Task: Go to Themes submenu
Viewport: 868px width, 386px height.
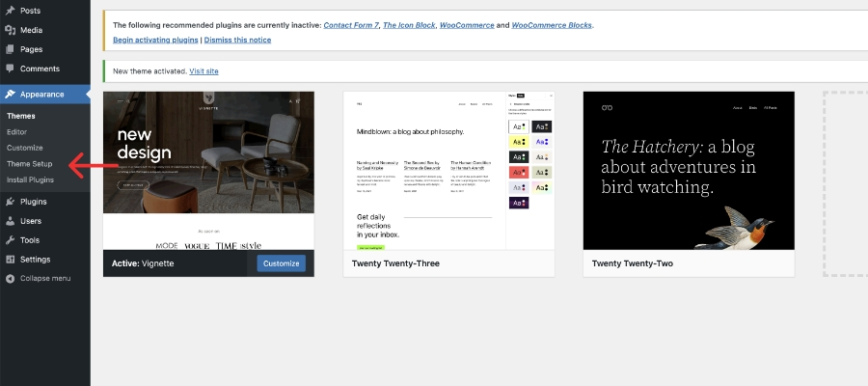Action: click(21, 116)
